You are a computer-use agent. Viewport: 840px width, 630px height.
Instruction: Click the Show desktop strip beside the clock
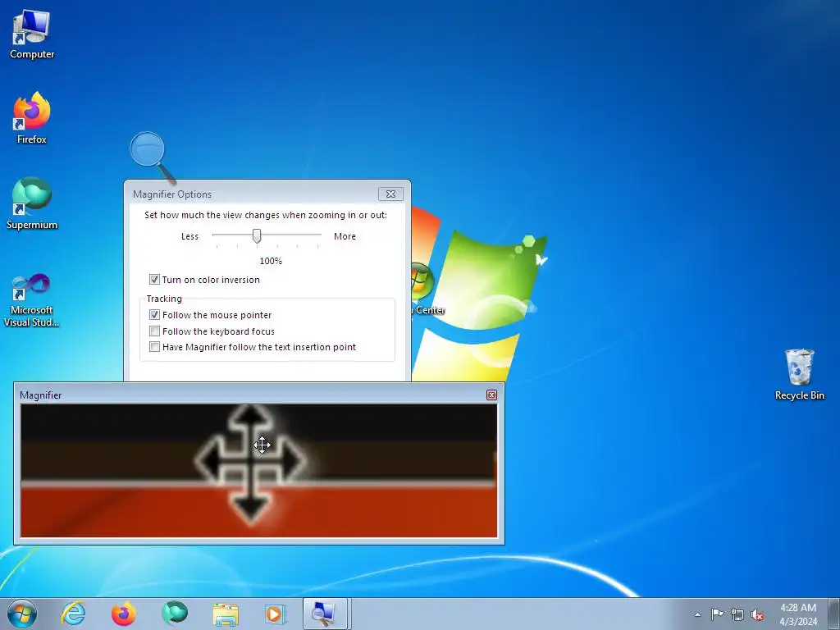(834, 614)
